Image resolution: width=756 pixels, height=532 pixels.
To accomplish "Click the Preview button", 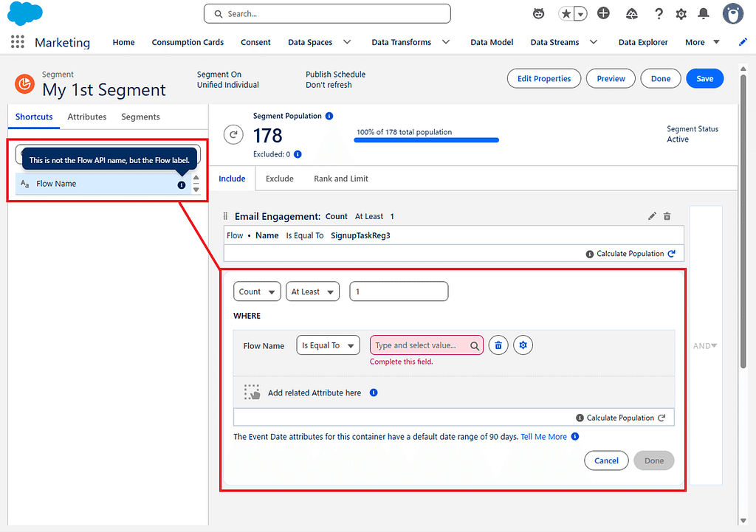I will (611, 78).
